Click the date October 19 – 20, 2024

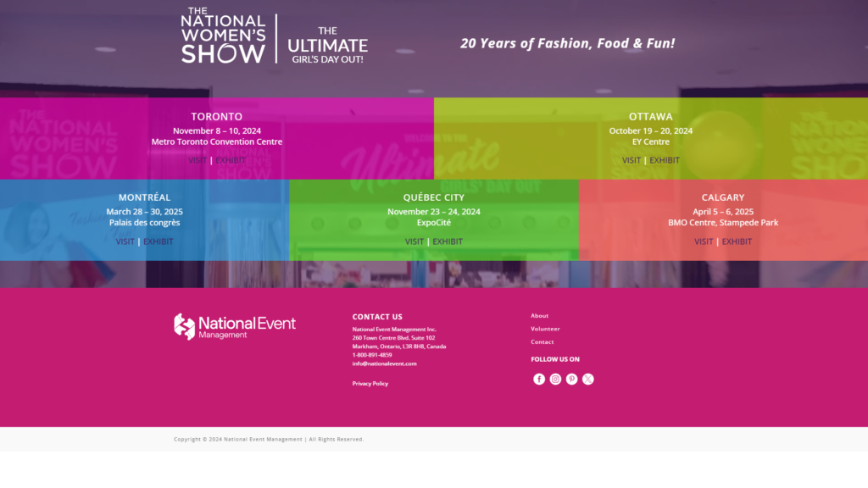[650, 131]
